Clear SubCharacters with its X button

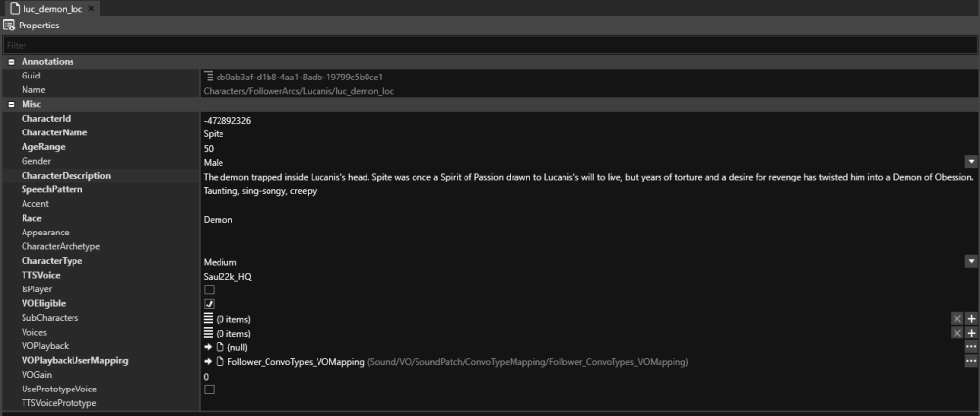click(957, 319)
